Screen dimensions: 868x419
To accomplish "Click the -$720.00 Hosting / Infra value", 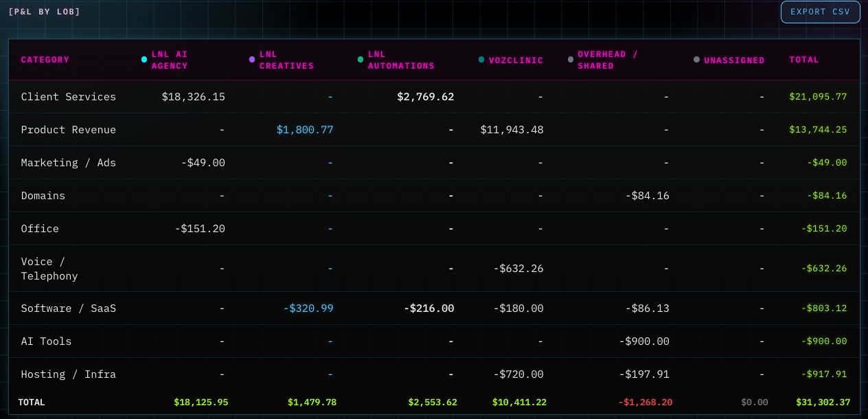I will pos(518,374).
